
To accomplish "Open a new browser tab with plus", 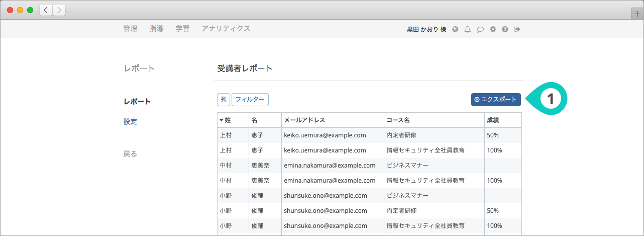I will coord(638,14).
